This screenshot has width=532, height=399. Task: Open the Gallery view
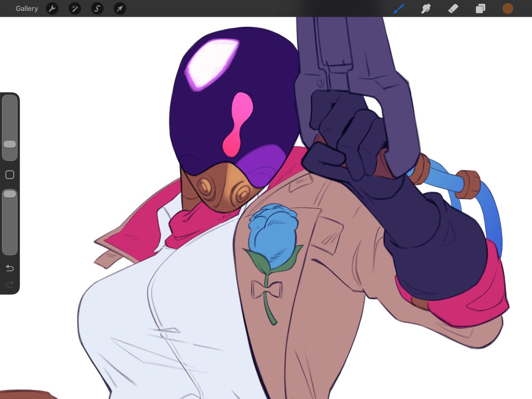[27, 8]
